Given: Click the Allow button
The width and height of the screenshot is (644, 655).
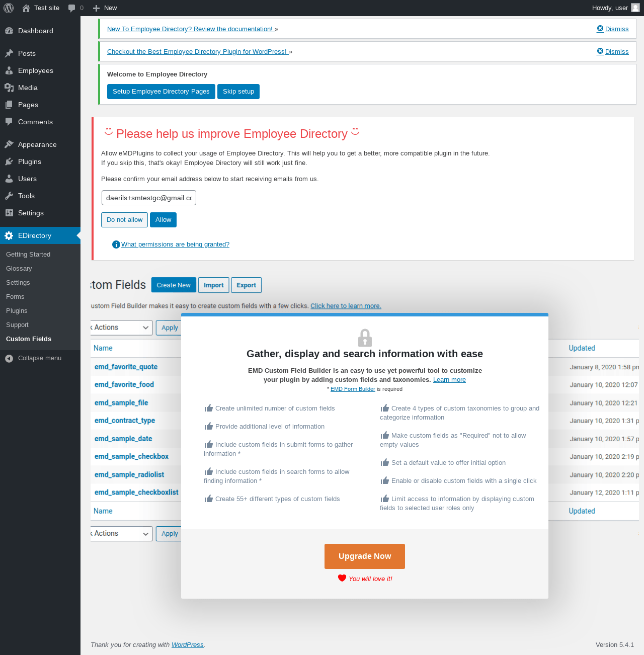Looking at the screenshot, I should click(164, 220).
